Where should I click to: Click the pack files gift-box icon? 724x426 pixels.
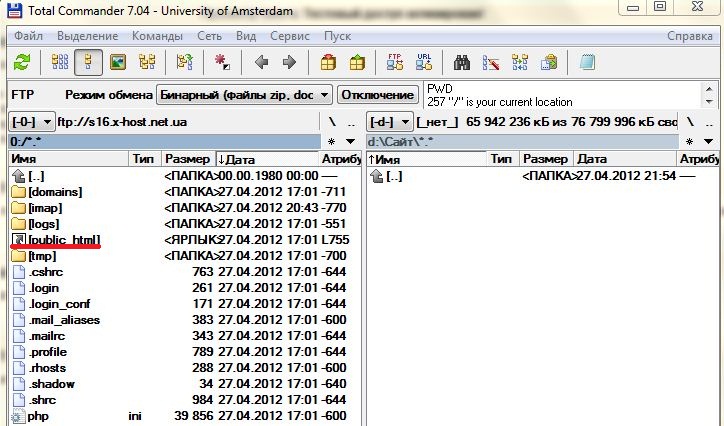tap(328, 62)
